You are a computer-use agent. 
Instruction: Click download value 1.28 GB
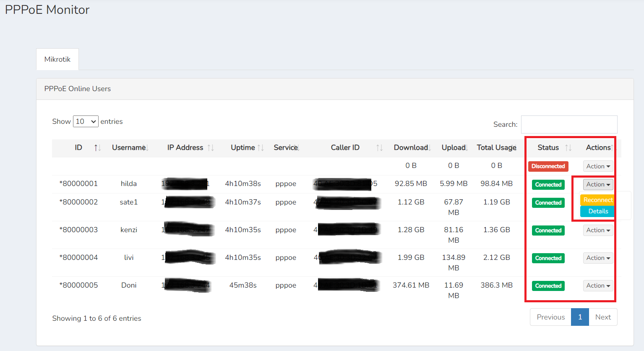pyautogui.click(x=411, y=230)
